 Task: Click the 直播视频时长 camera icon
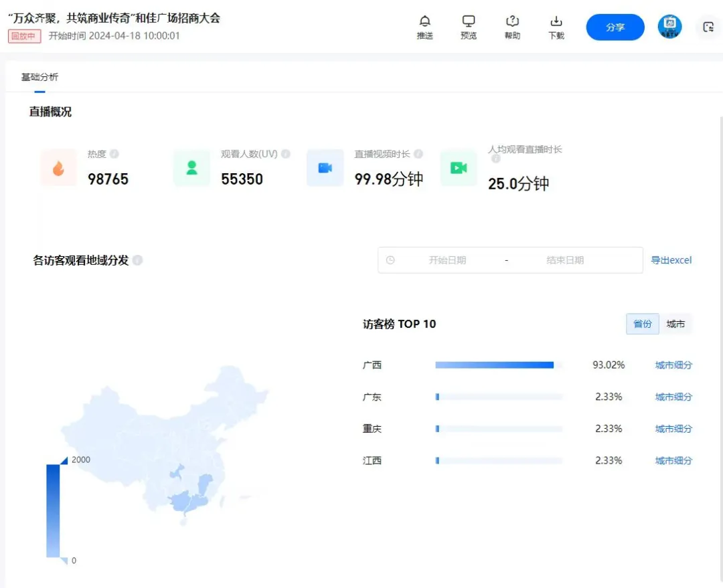click(325, 168)
